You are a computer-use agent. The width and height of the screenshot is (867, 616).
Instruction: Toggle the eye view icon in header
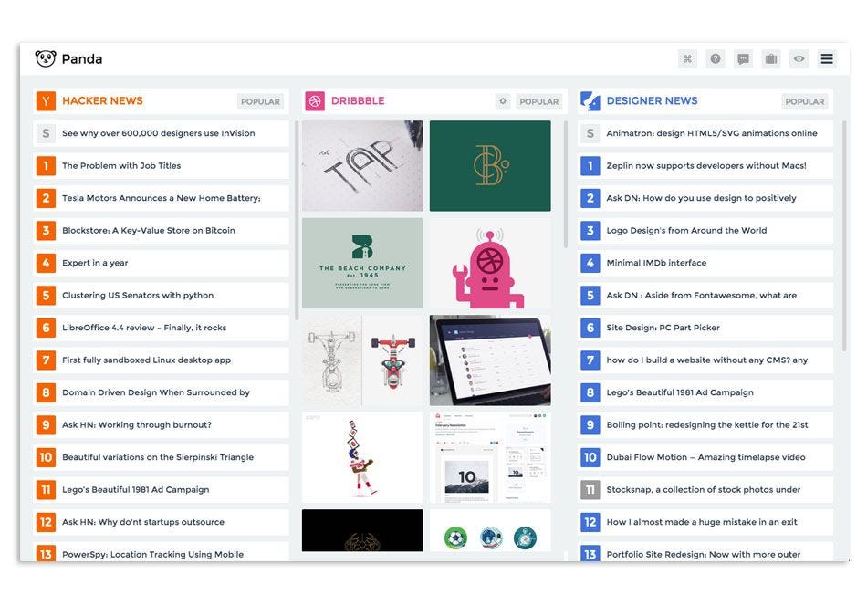[799, 58]
